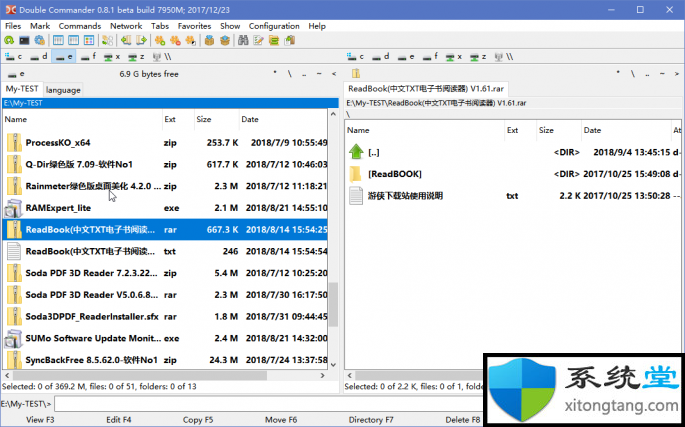Select the [..] parent entry in right panel
This screenshot has height=427, width=685.
[513, 152]
